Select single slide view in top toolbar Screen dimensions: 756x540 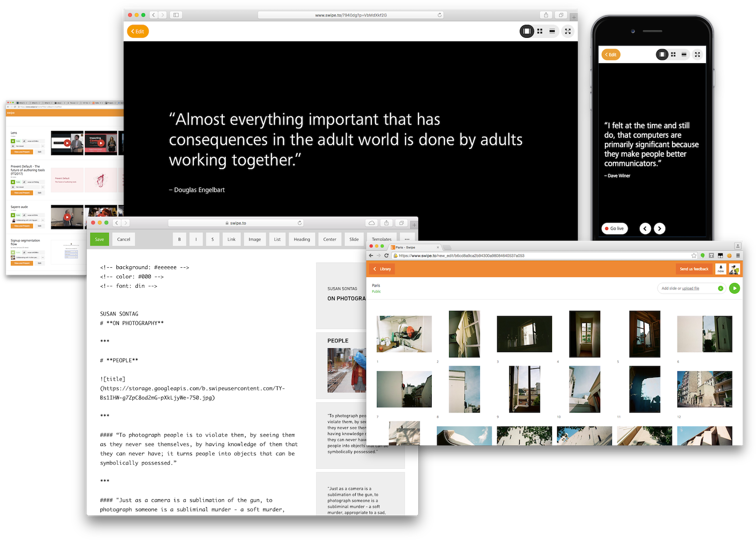pyautogui.click(x=527, y=31)
